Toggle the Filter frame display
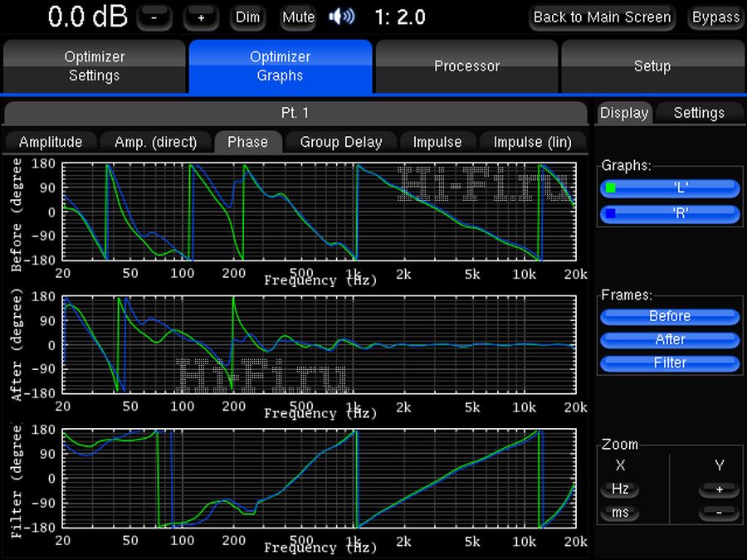The height and width of the screenshot is (560, 747). point(669,363)
